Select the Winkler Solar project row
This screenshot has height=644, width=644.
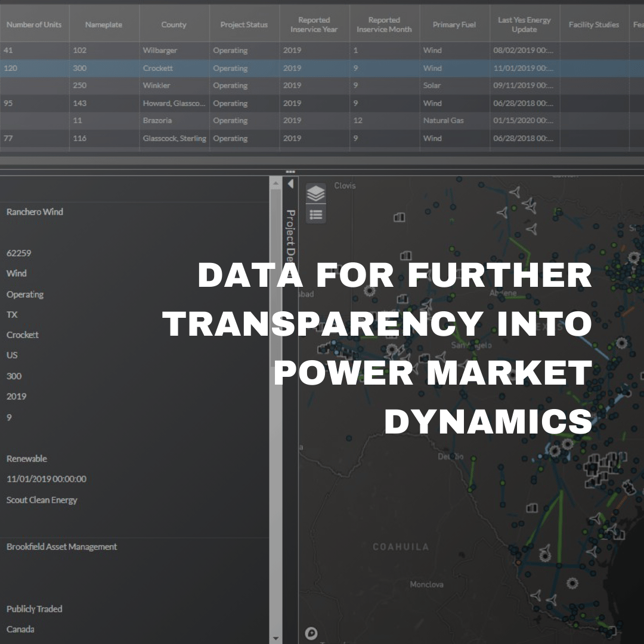322,85
